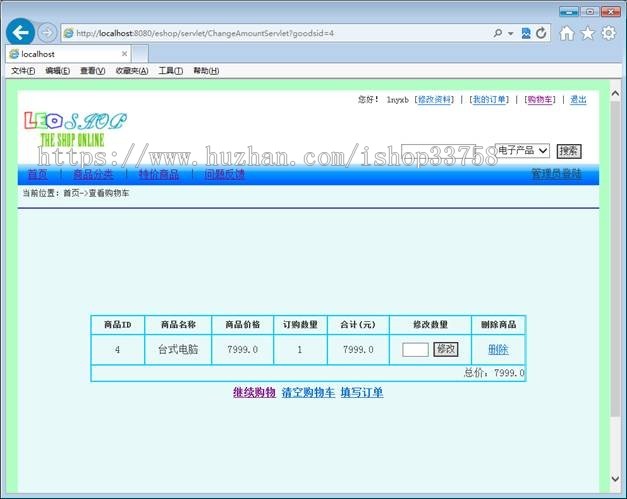Click the 总价: 7999.0 total text
Screen dimensions: 627x499
pyautogui.click(x=494, y=373)
